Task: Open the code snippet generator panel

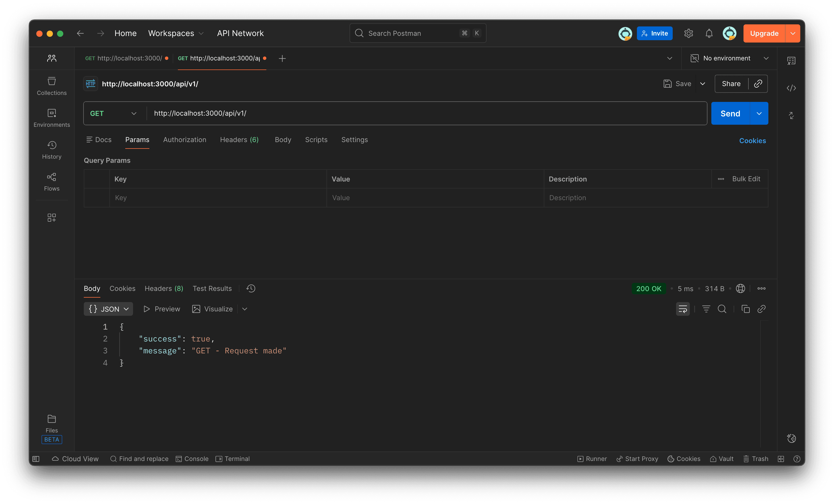Action: (791, 88)
